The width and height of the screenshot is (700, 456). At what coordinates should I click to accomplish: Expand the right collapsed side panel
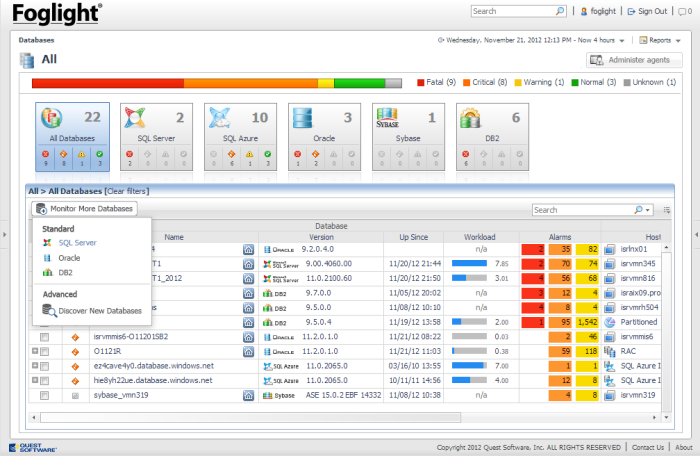point(696,234)
